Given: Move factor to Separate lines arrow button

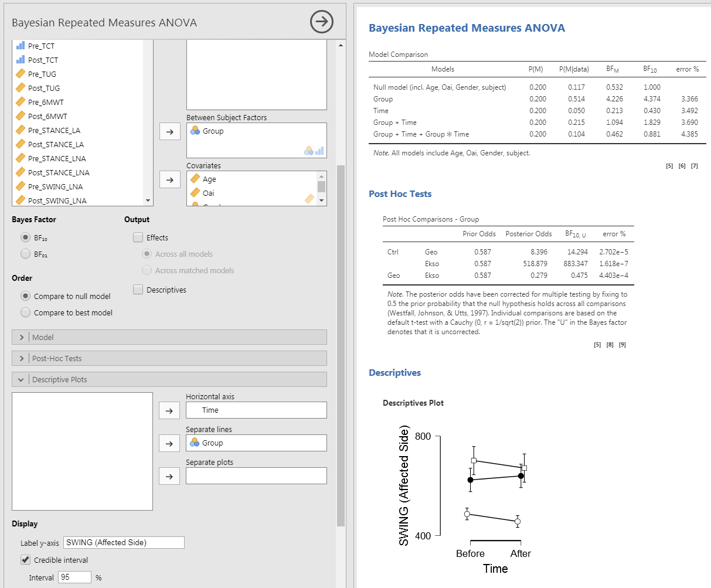Looking at the screenshot, I should (x=169, y=444).
